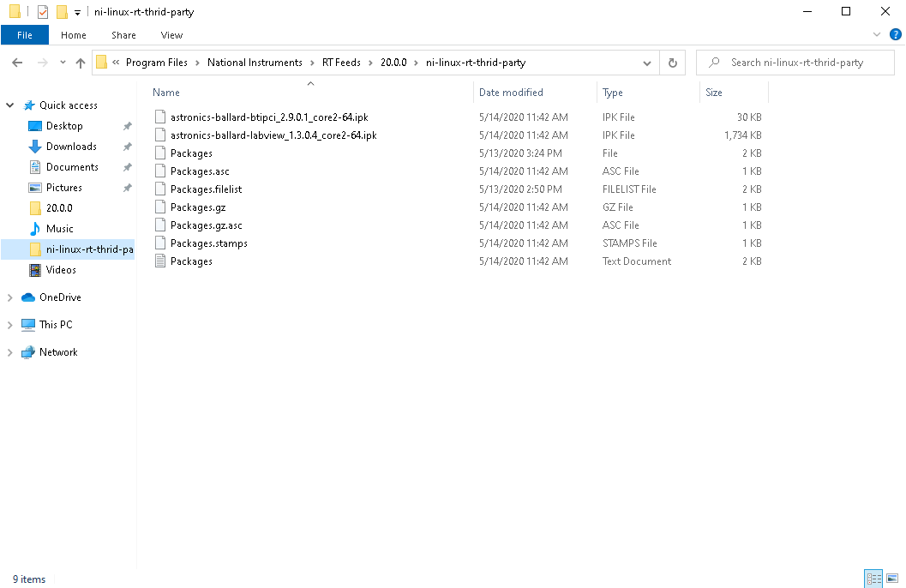Expand the OneDrive tree node
Image resolution: width=906 pixels, height=588 pixels.
10,297
